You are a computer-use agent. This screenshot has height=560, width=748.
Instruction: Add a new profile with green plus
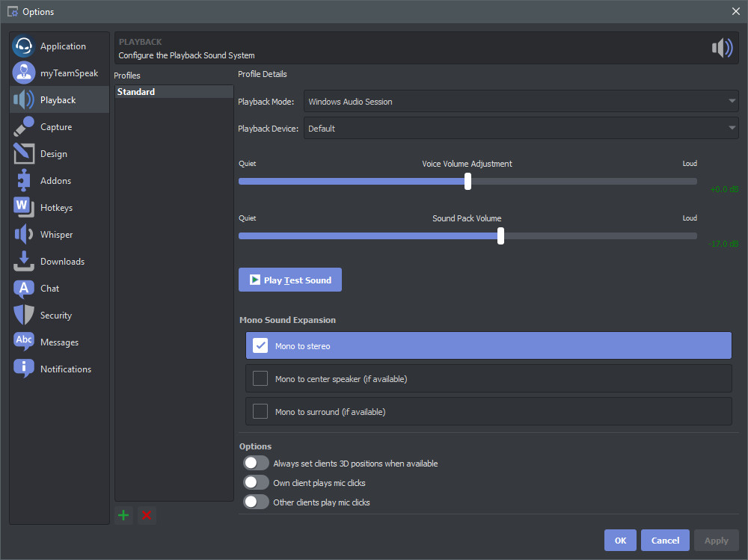point(123,515)
